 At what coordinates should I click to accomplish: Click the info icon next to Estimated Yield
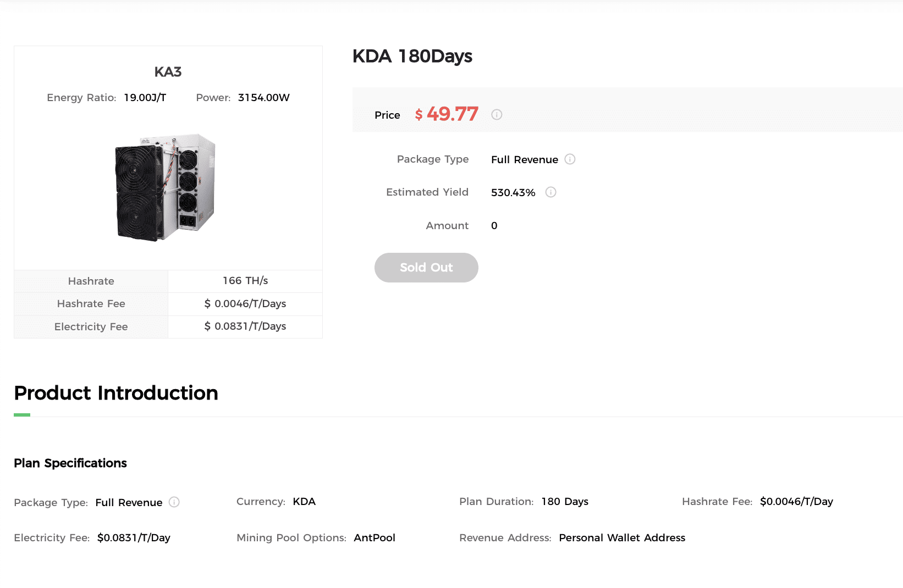pyautogui.click(x=550, y=192)
